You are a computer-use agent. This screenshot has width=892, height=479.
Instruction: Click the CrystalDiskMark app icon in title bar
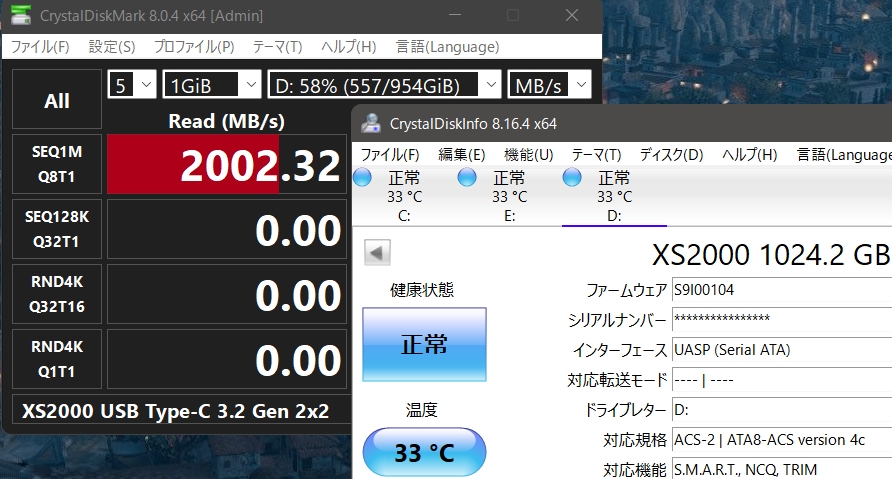[x=21, y=15]
